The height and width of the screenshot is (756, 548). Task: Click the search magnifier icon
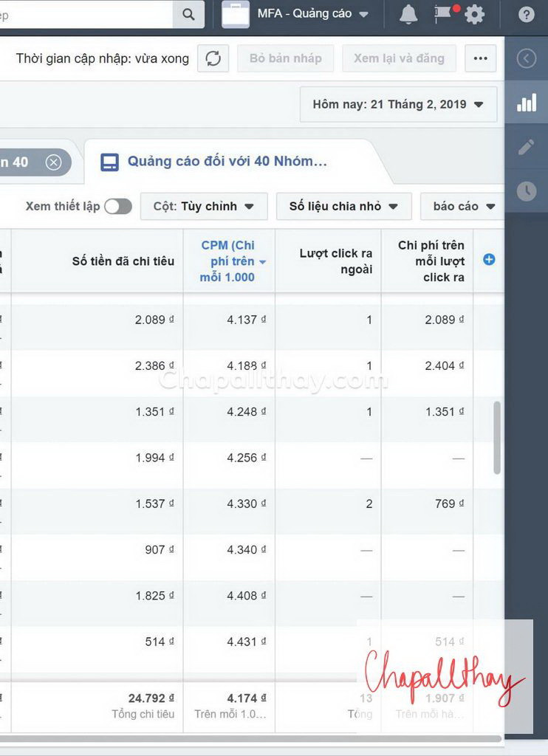pos(188,15)
